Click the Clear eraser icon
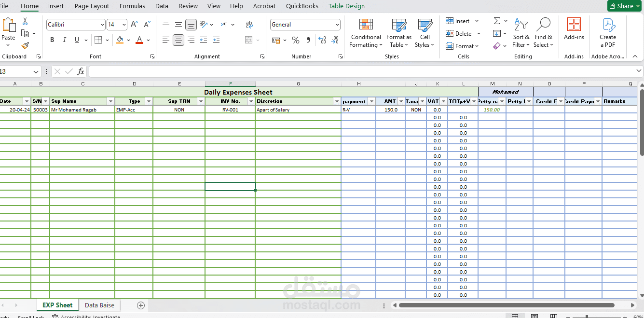 pos(497,46)
